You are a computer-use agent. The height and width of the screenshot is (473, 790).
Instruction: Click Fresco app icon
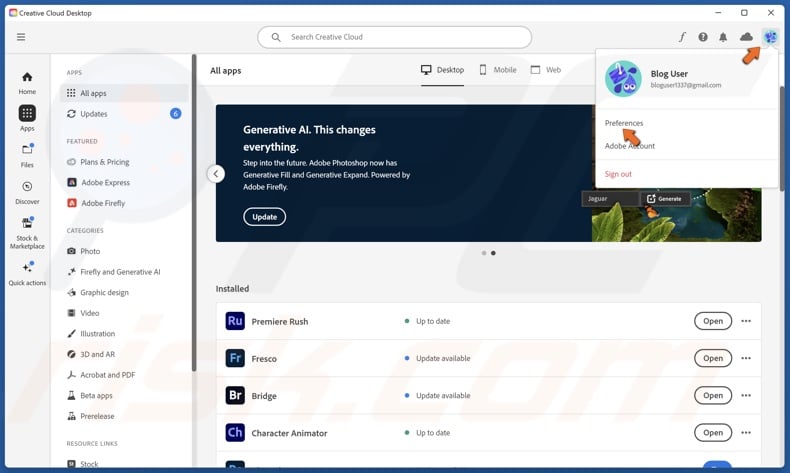pyautogui.click(x=235, y=358)
